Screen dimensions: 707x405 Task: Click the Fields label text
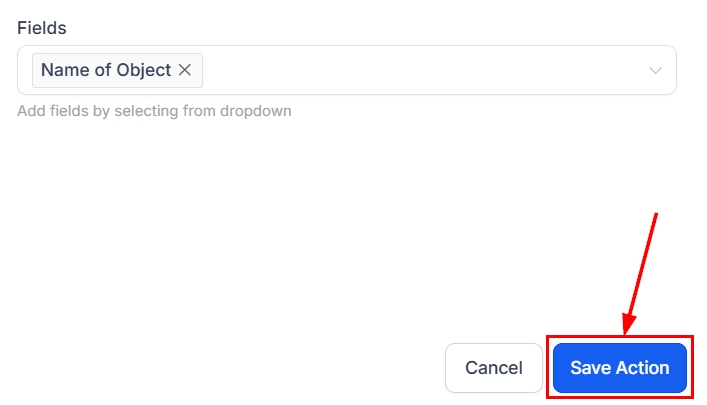click(x=42, y=28)
